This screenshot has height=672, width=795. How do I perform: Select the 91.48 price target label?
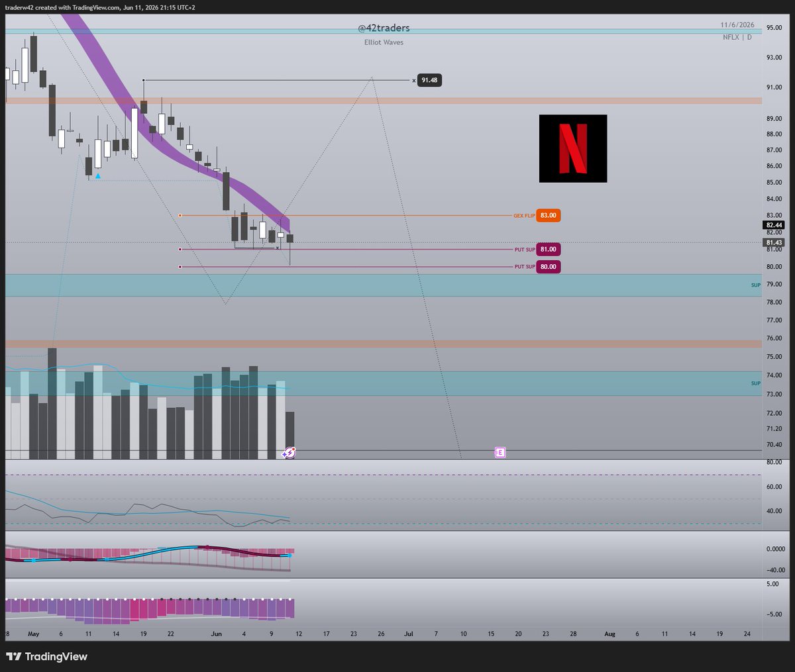[x=429, y=80]
